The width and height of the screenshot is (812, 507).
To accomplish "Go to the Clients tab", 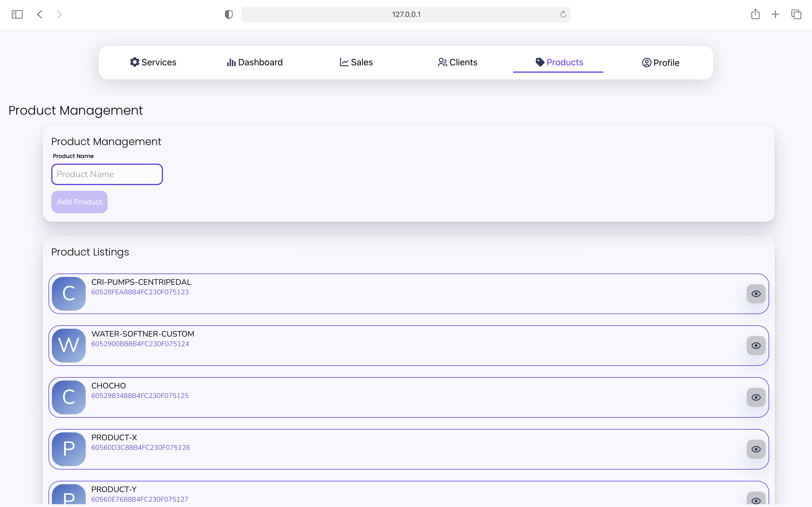I will (x=457, y=62).
